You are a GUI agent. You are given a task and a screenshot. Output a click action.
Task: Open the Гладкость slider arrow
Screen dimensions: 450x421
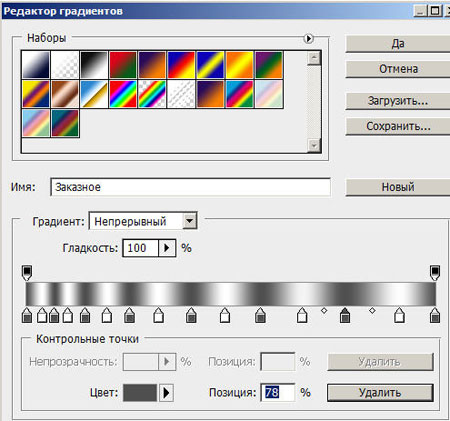coord(167,248)
